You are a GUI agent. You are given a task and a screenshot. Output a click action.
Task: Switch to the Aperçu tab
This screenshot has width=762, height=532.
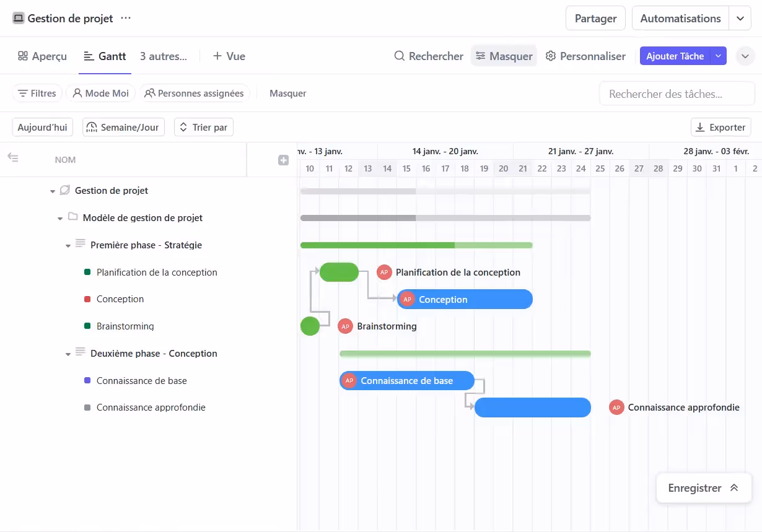42,56
